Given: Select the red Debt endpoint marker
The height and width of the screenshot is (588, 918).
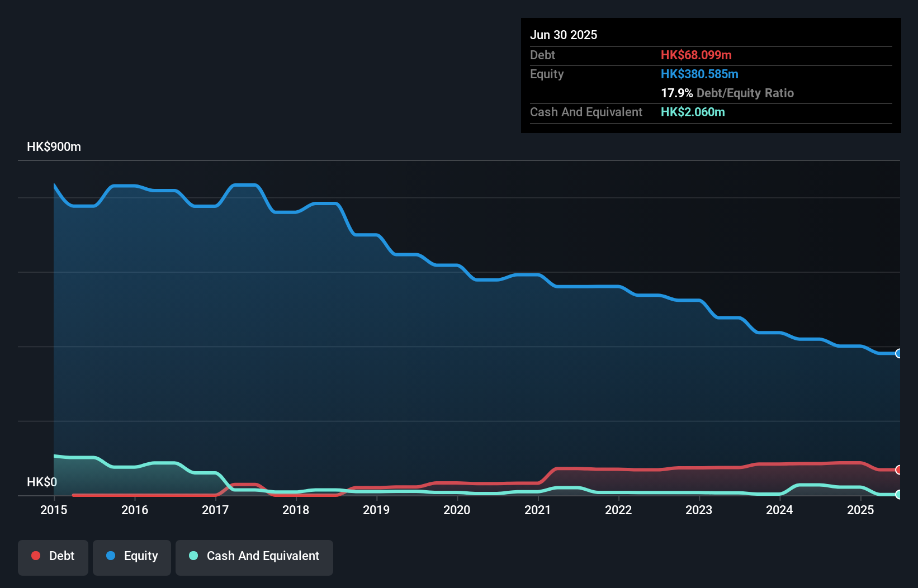Looking at the screenshot, I should tap(898, 470).
